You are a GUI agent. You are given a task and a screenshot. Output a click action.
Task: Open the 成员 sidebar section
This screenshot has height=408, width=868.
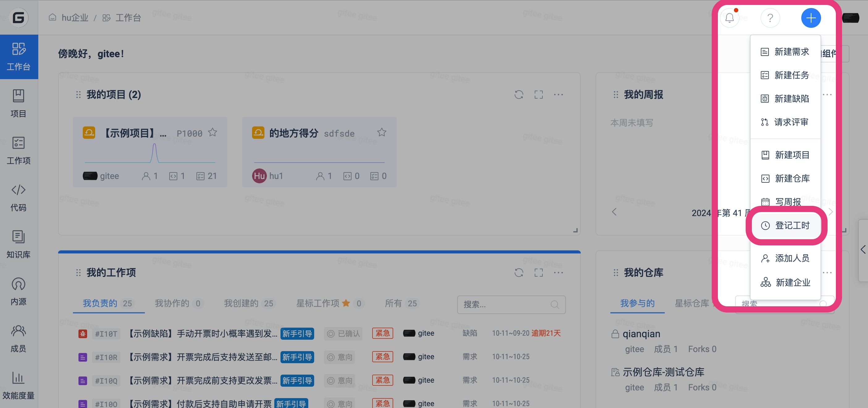(19, 338)
